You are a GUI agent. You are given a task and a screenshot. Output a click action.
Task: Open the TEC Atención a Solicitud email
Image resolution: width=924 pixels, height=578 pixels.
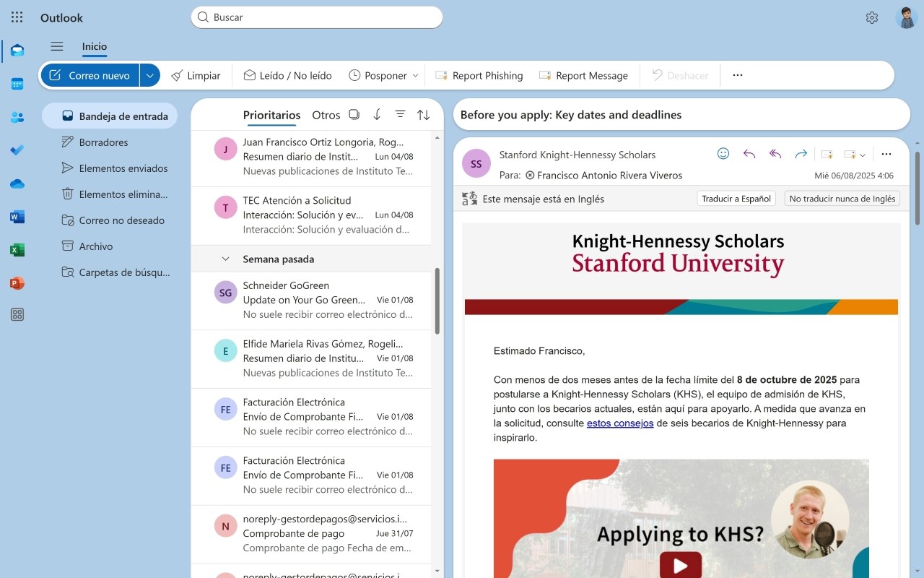click(x=311, y=215)
